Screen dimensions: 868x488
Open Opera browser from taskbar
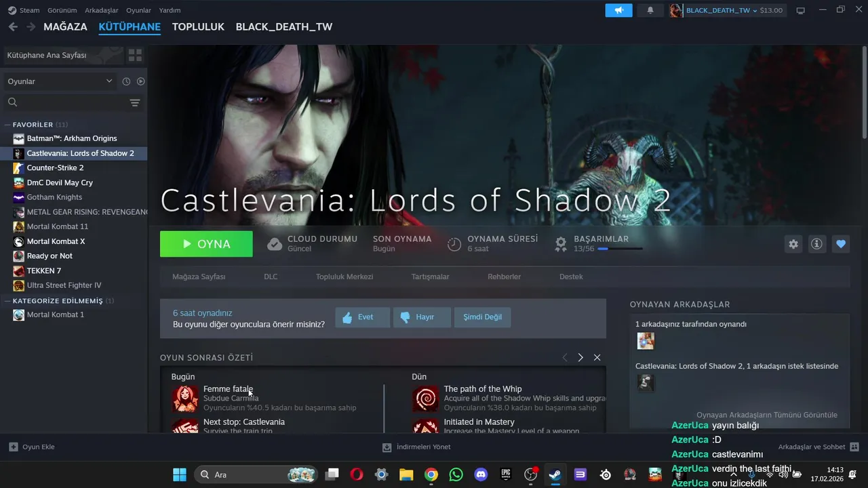[x=357, y=474]
